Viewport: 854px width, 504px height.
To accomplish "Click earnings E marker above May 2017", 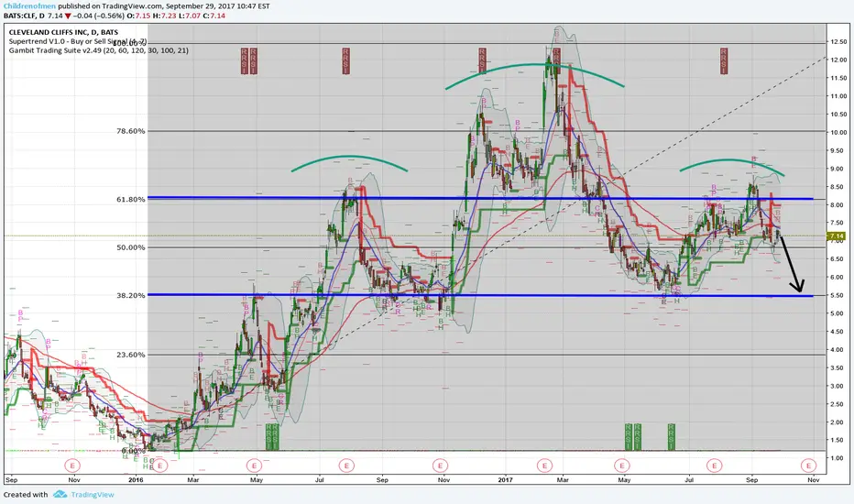I will tap(622, 466).
